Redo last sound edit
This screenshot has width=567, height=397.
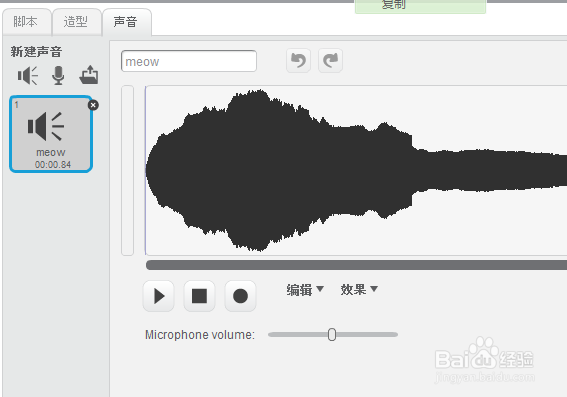pos(331,61)
